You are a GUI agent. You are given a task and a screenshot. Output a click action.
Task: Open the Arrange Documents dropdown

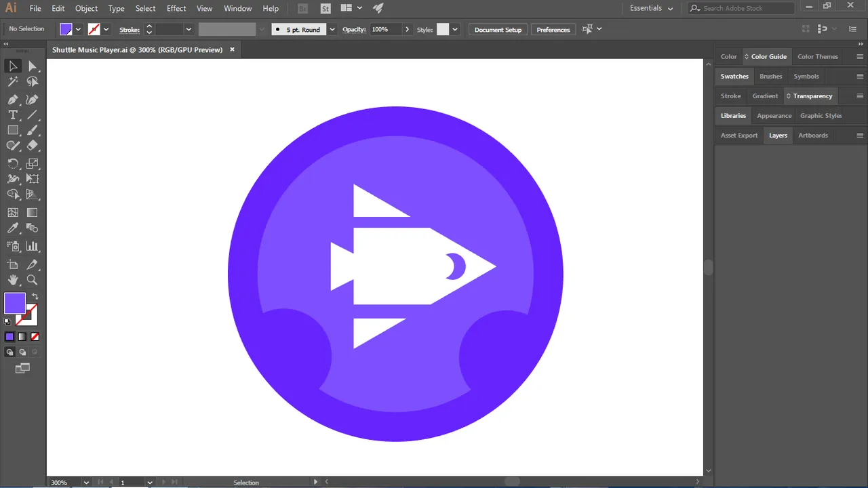click(x=351, y=8)
